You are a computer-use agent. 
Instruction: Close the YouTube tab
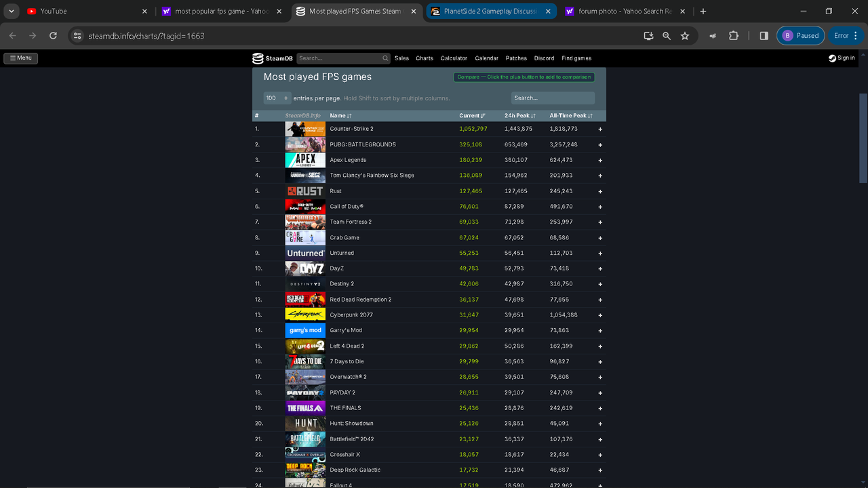pyautogui.click(x=144, y=12)
